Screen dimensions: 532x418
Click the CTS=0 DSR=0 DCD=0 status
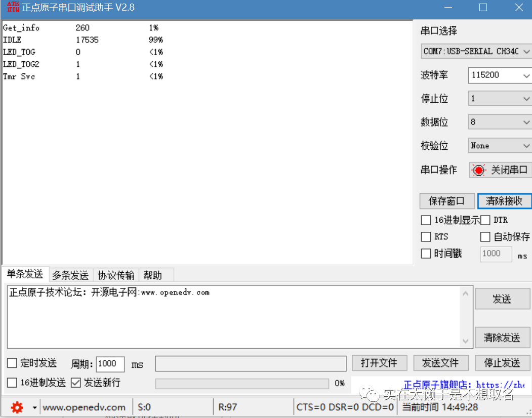(345, 407)
